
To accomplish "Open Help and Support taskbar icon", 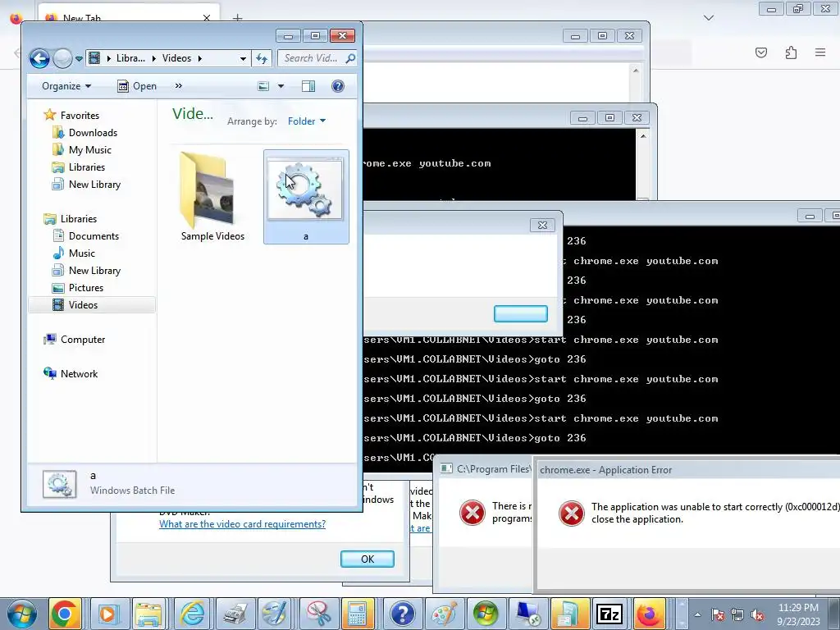I will click(x=402, y=614).
